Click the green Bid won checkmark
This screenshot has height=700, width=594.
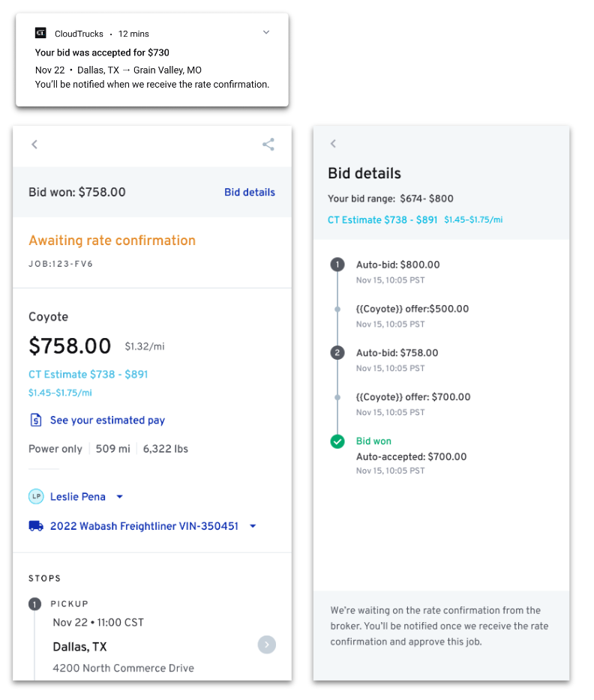tap(337, 441)
